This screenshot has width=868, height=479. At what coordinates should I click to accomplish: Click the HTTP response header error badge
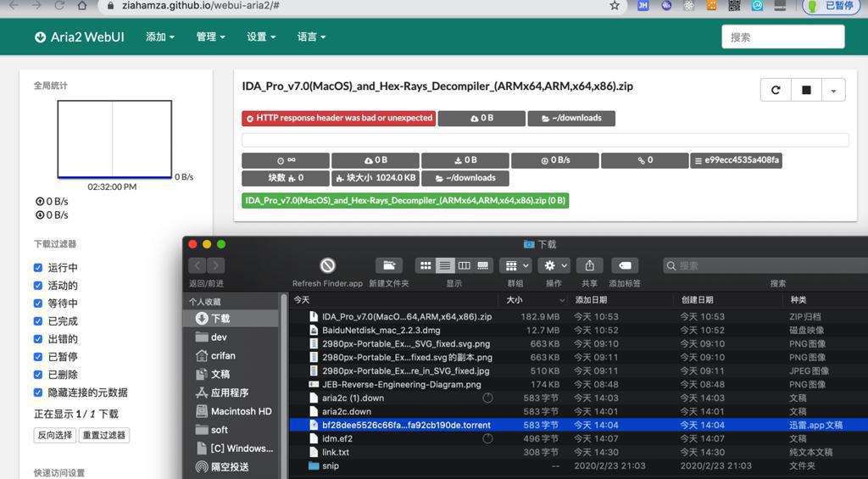339,118
